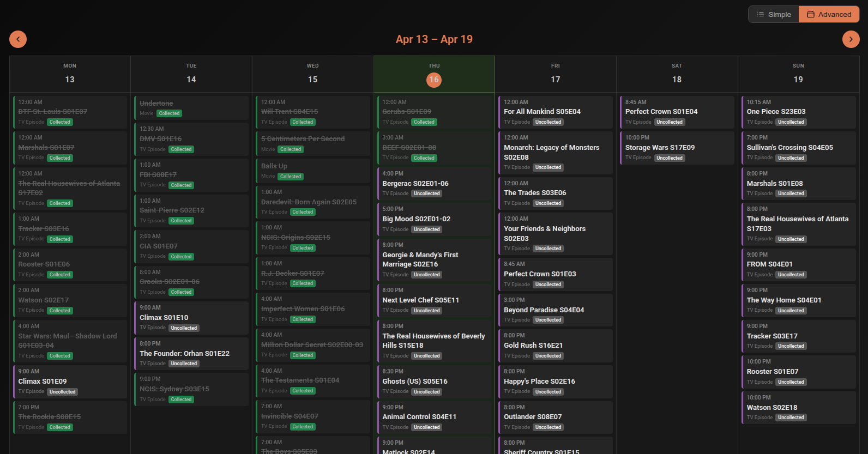Open FROM S04E01 entry

point(799,264)
